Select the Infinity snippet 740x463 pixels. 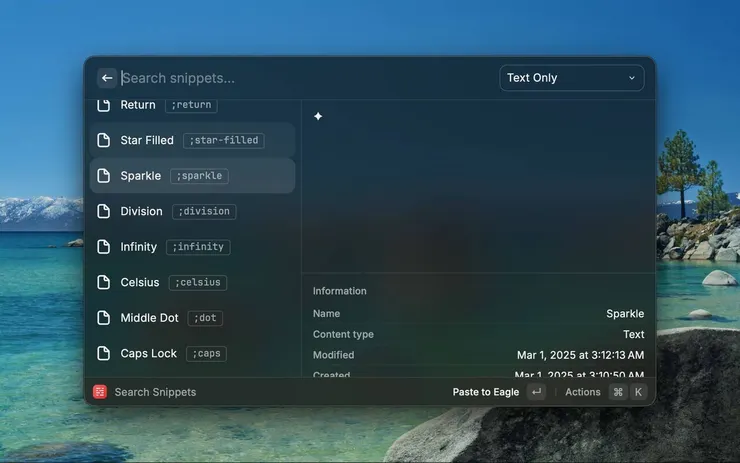point(193,247)
